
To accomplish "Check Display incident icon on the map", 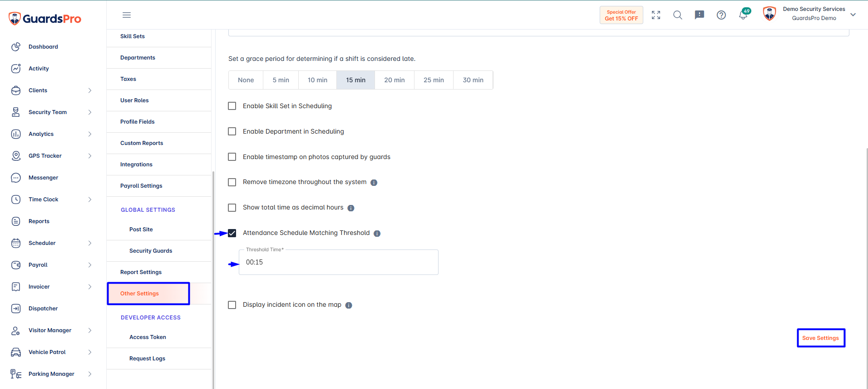I will (232, 305).
